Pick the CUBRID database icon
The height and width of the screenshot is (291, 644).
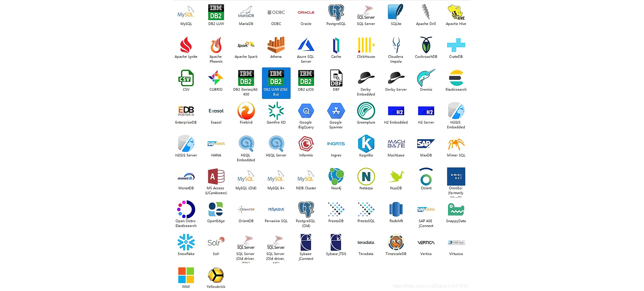coord(216,78)
